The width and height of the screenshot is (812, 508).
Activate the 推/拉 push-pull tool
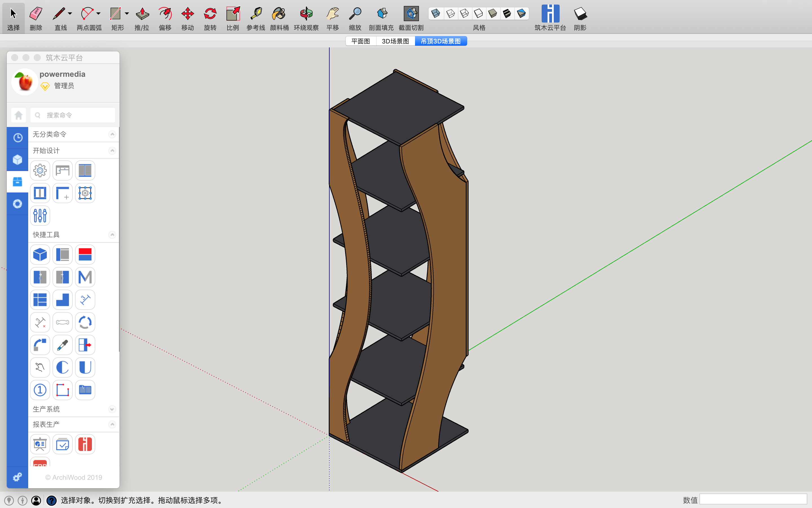pyautogui.click(x=142, y=18)
